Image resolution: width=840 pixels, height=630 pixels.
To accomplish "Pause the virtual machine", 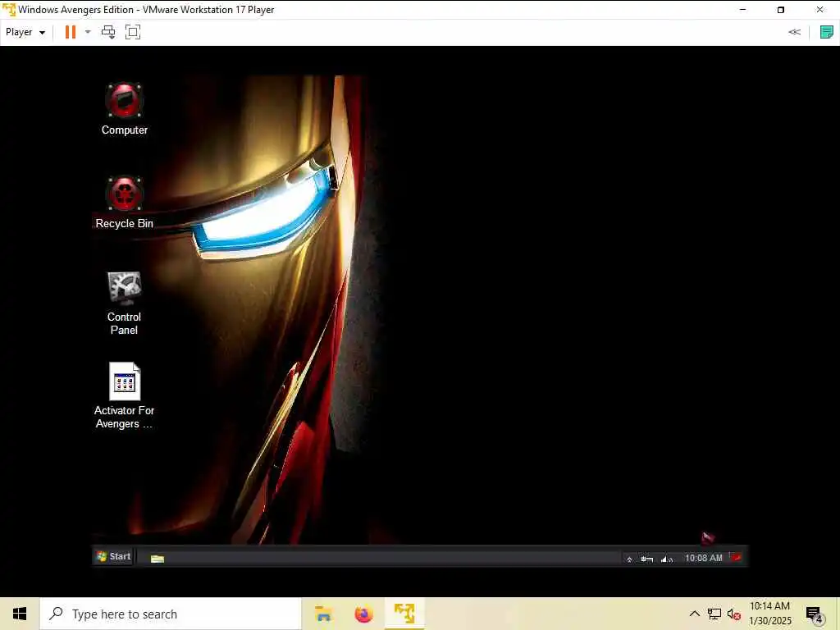I will coord(71,32).
